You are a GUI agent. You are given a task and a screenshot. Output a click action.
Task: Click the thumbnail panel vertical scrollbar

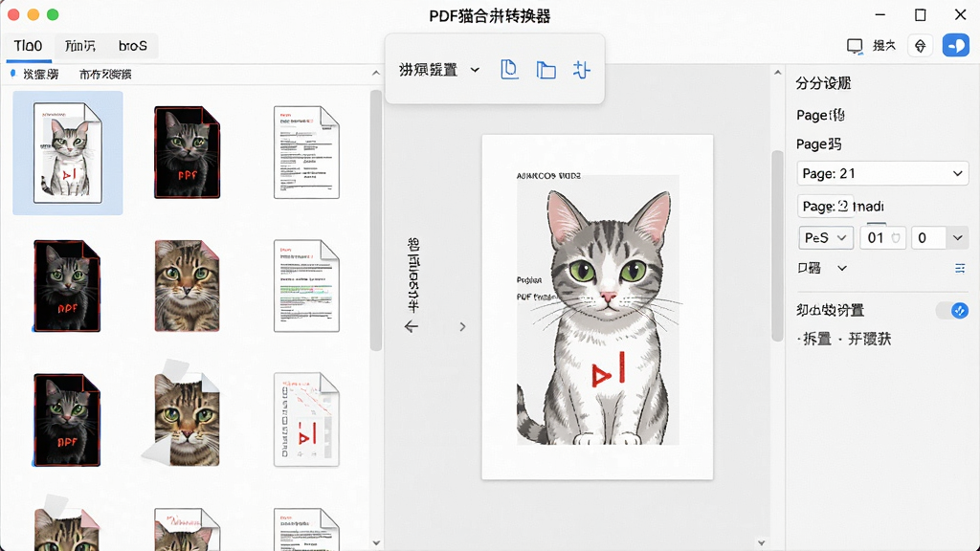[x=375, y=220]
